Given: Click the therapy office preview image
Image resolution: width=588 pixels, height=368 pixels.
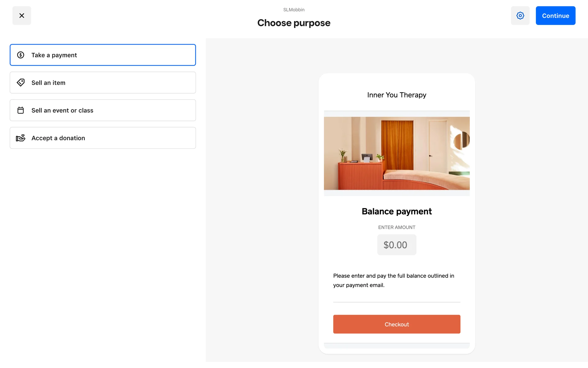Looking at the screenshot, I should coord(397,153).
